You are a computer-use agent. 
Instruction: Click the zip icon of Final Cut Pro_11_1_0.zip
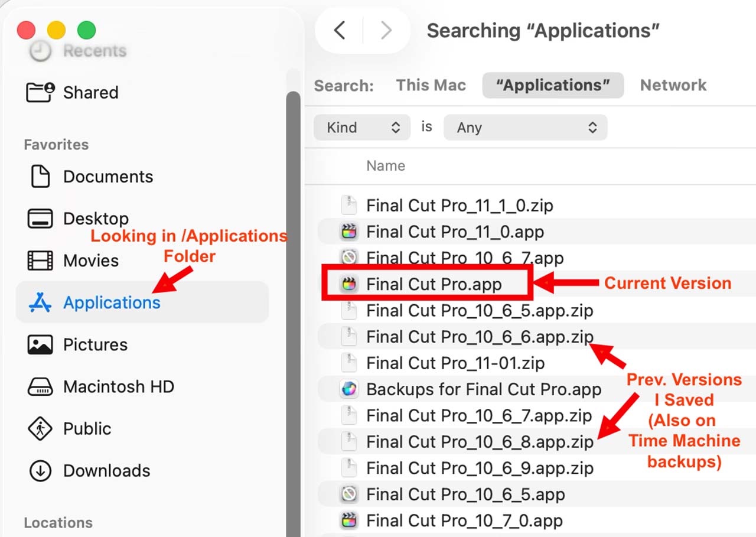(x=349, y=206)
